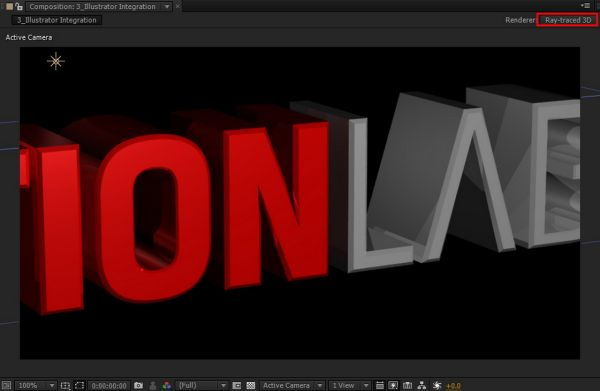Click the Show Snapshot icon
The width and height of the screenshot is (600, 391).
(x=152, y=385)
